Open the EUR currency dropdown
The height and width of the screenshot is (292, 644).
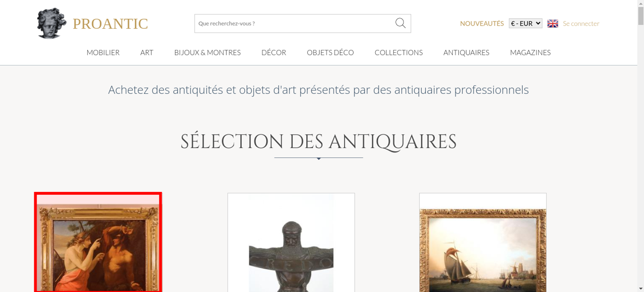525,23
